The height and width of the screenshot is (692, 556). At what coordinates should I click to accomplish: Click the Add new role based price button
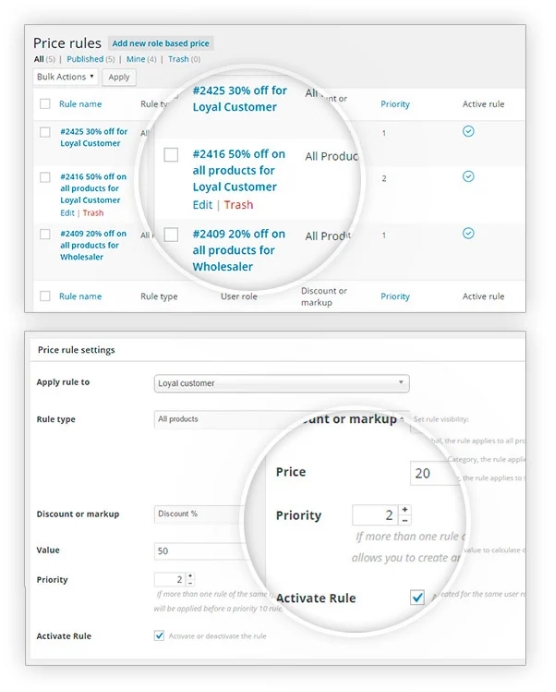(x=161, y=43)
